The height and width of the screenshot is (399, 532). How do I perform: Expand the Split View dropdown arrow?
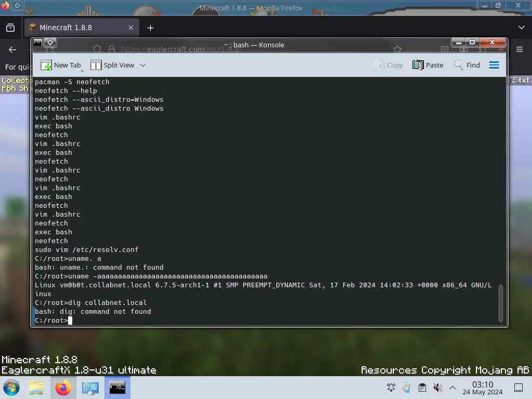(x=143, y=65)
